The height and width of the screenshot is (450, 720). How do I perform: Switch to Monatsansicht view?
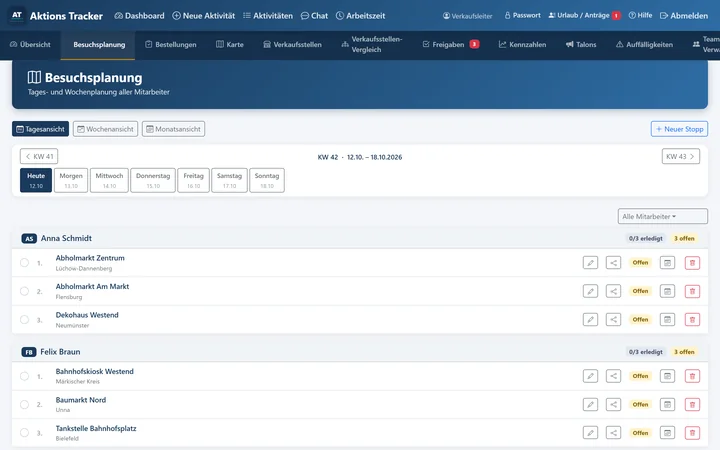tap(173, 129)
